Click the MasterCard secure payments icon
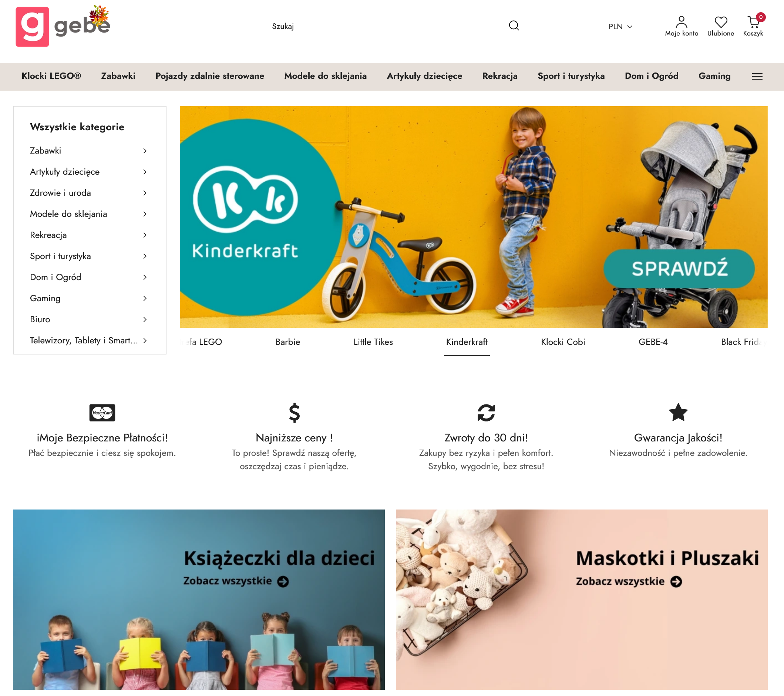784x696 pixels. pos(102,413)
